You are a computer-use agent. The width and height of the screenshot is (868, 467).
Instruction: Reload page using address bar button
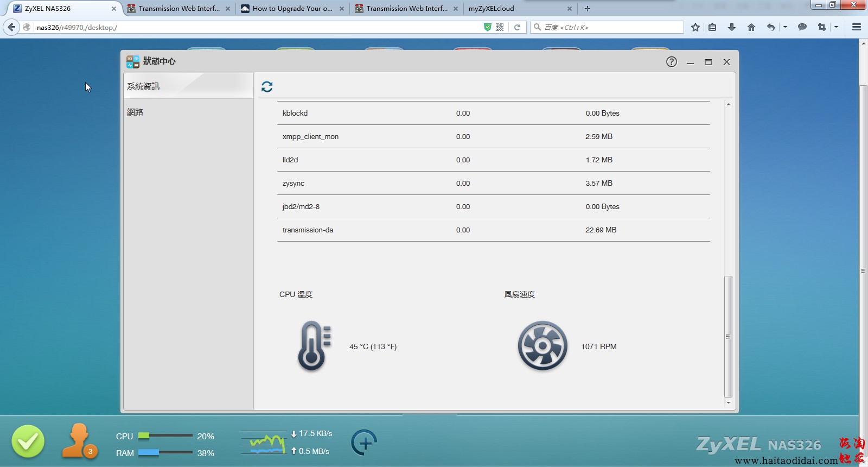tap(518, 27)
